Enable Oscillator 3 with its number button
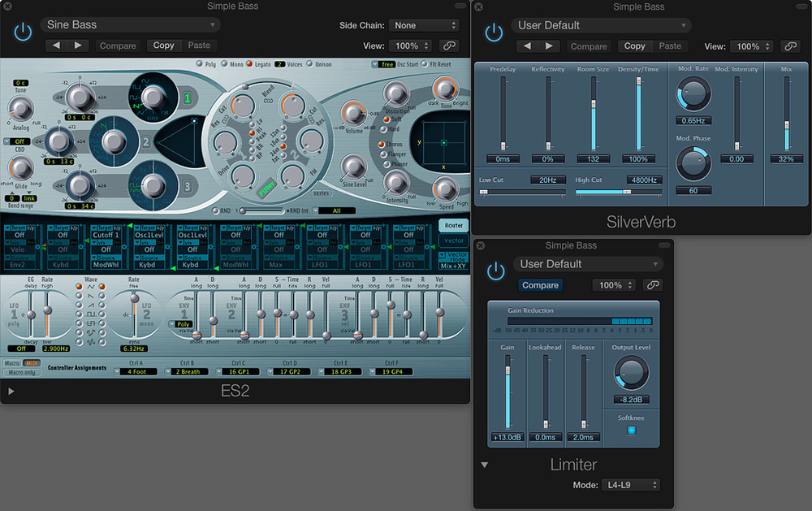812x511 pixels. tap(187, 186)
